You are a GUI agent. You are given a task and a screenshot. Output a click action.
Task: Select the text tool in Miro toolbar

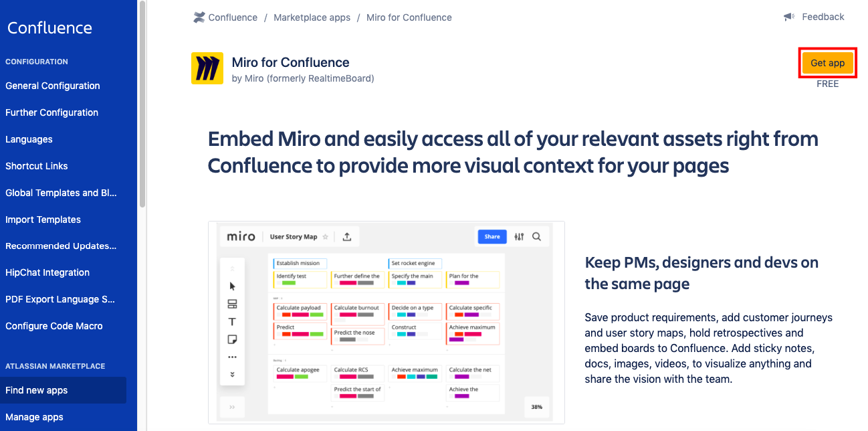coord(232,322)
